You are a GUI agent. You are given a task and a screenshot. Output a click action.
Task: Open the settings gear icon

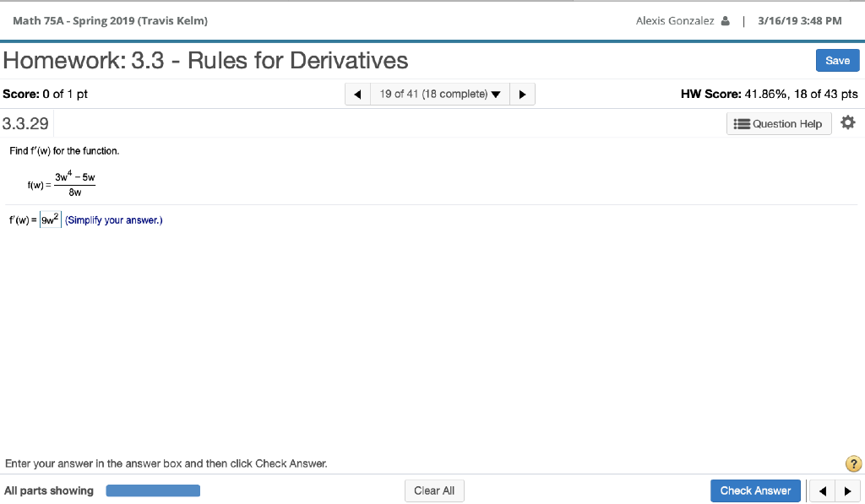click(848, 122)
